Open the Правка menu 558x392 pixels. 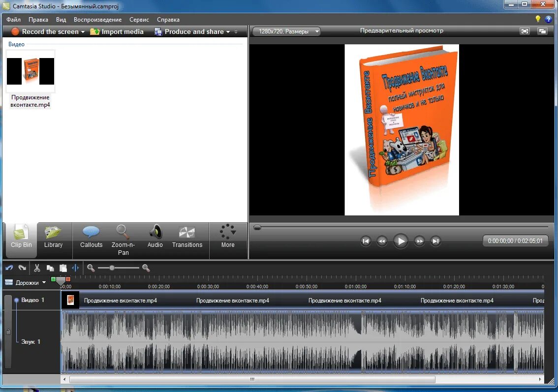point(38,20)
